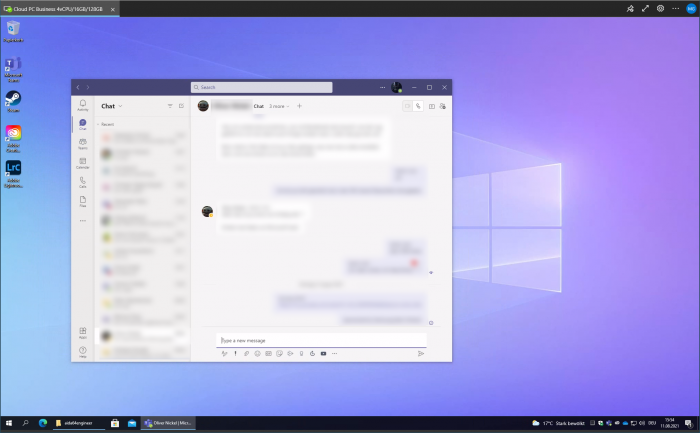Viewport: 700px width, 433px height.
Task: Close the Cloud PC Business tab
Action: click(112, 9)
